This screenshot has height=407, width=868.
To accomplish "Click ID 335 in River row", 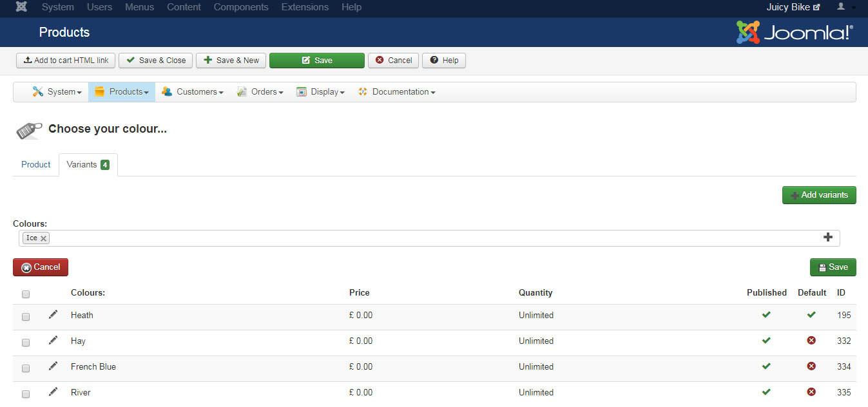I will tap(844, 392).
